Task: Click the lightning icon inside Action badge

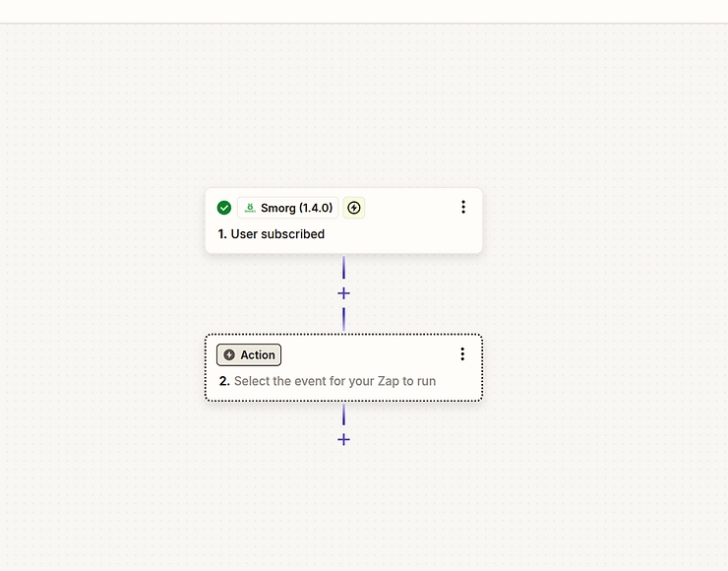Action: tap(229, 355)
